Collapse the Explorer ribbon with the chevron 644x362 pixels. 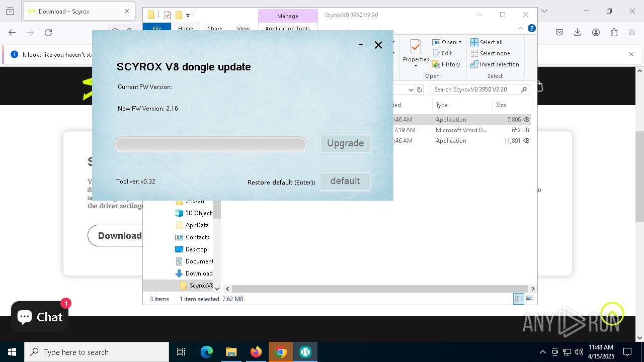click(521, 29)
